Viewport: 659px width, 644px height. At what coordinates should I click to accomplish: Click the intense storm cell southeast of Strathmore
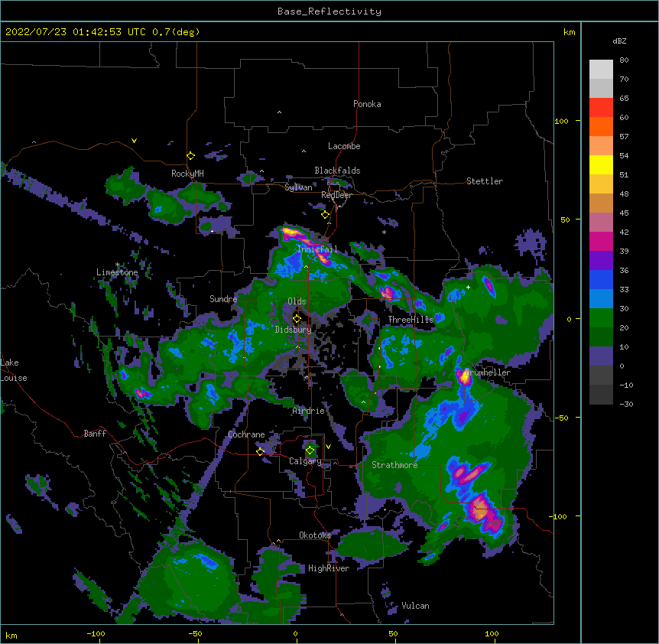pos(481,511)
